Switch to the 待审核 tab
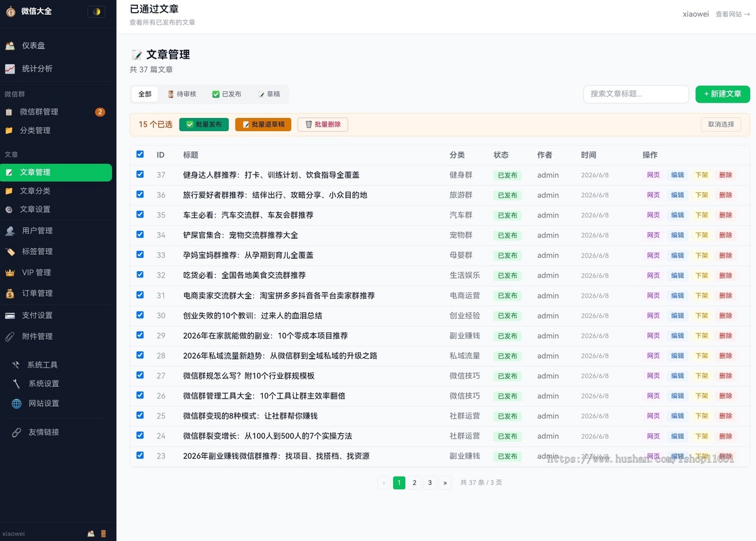 [182, 94]
